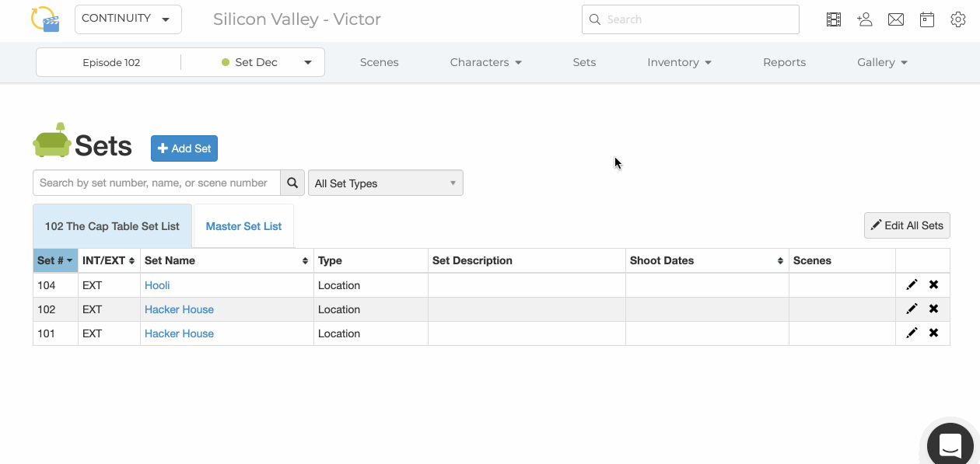Switch to Master Set List tab
The image size is (980, 464).
click(x=243, y=226)
